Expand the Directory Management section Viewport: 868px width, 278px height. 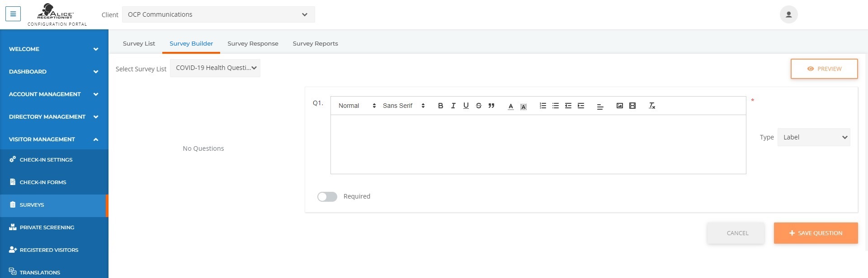[54, 116]
